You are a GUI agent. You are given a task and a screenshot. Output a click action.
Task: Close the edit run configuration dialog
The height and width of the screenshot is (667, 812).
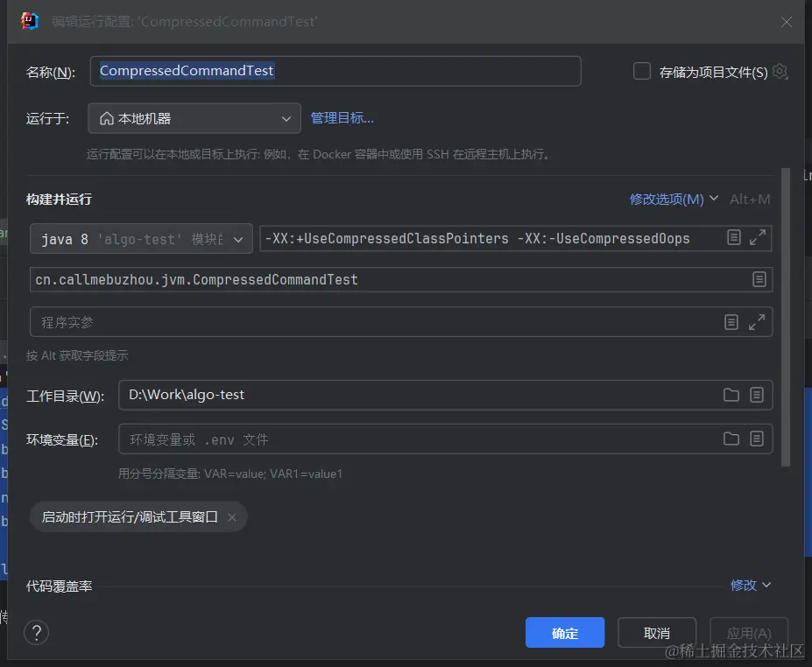[x=786, y=22]
